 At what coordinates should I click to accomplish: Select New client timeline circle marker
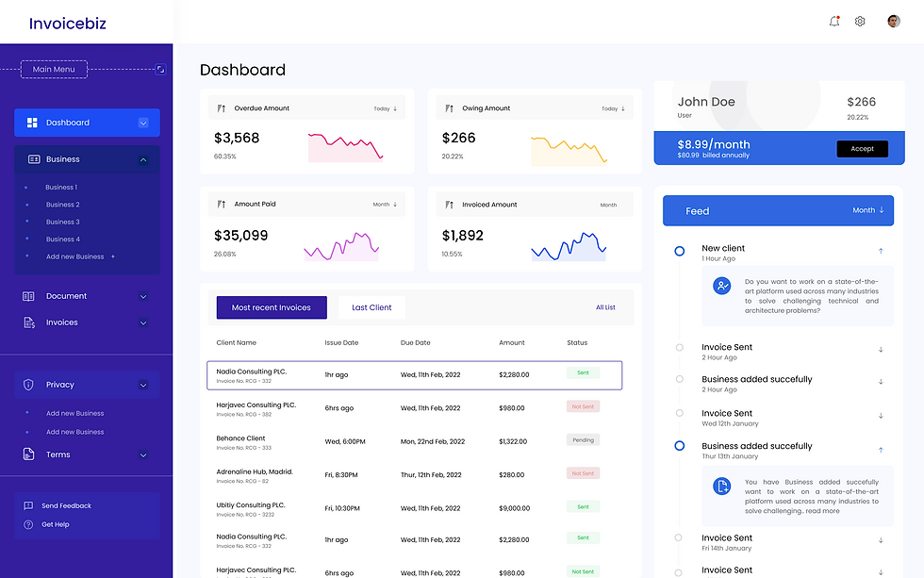(x=680, y=251)
